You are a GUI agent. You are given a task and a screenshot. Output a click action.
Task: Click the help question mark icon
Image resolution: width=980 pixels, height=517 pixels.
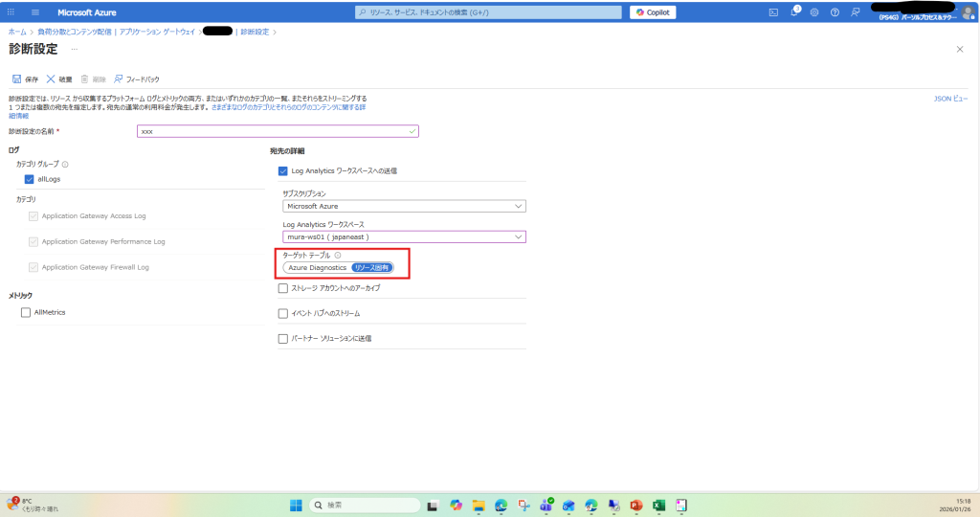pos(835,12)
